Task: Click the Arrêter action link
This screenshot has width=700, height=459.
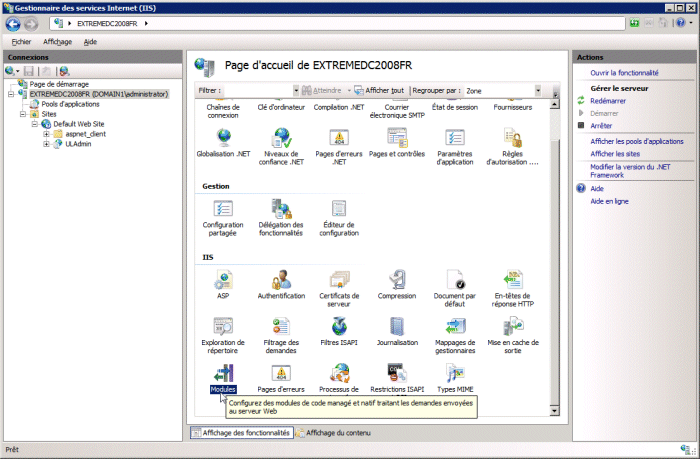Action: pos(601,126)
